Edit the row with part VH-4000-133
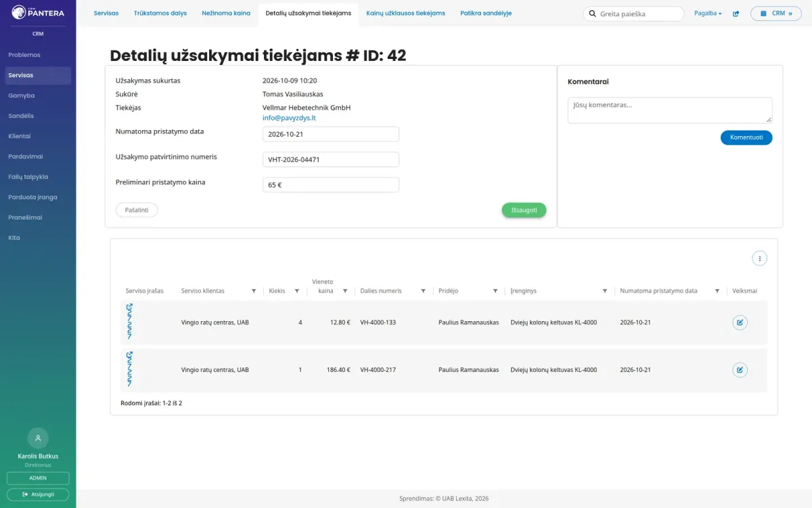The width and height of the screenshot is (812, 508). tap(740, 322)
